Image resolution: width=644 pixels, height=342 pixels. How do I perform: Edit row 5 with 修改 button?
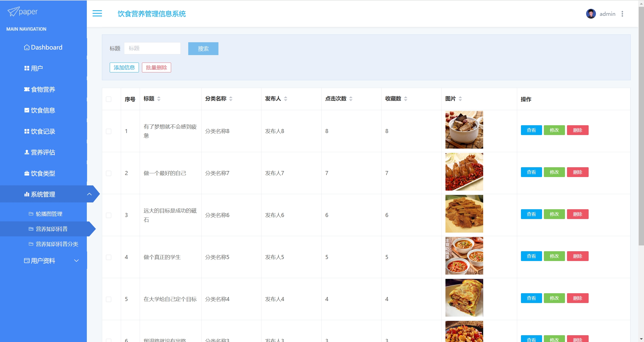coord(554,298)
